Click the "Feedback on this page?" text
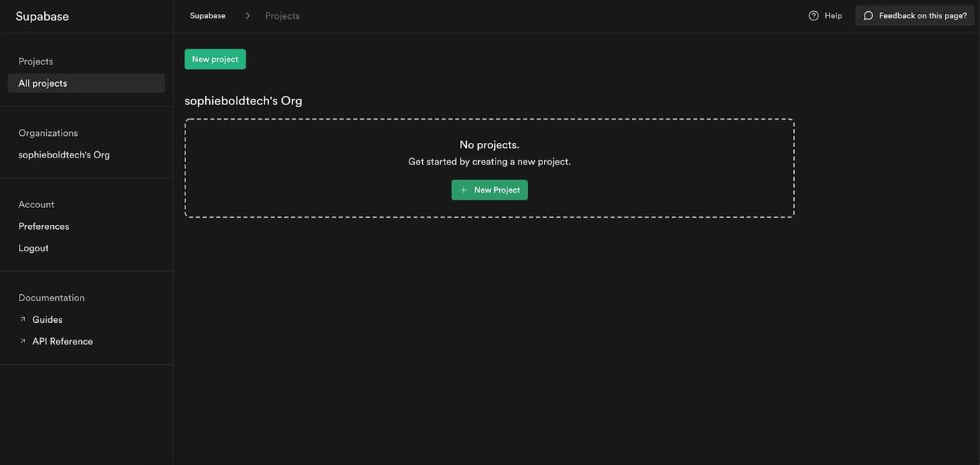 coord(923,15)
